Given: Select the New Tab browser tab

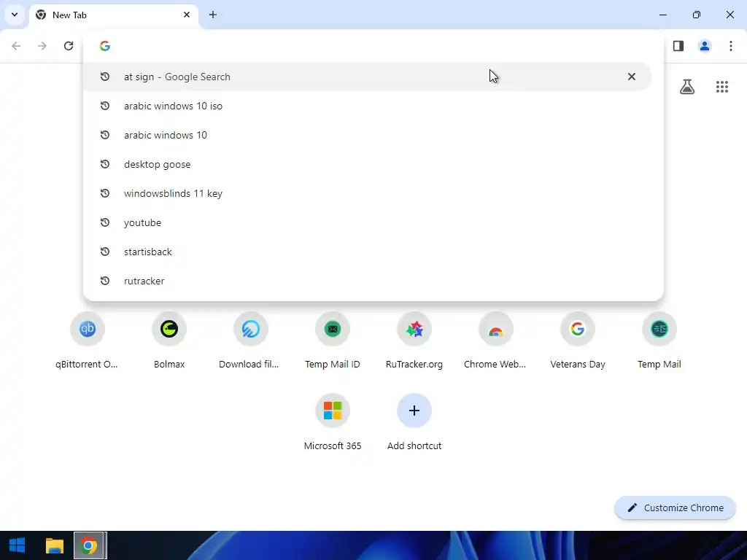Looking at the screenshot, I should [x=115, y=15].
